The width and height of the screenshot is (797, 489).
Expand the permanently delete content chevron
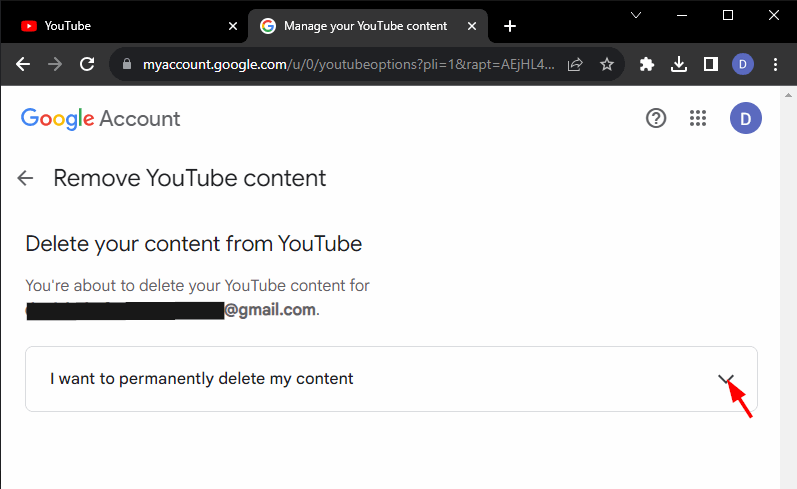tap(727, 379)
